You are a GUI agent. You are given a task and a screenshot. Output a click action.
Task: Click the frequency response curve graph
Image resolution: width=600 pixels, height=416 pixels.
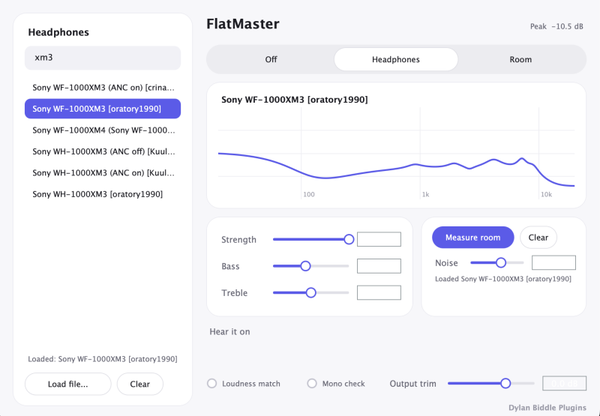[x=396, y=153]
